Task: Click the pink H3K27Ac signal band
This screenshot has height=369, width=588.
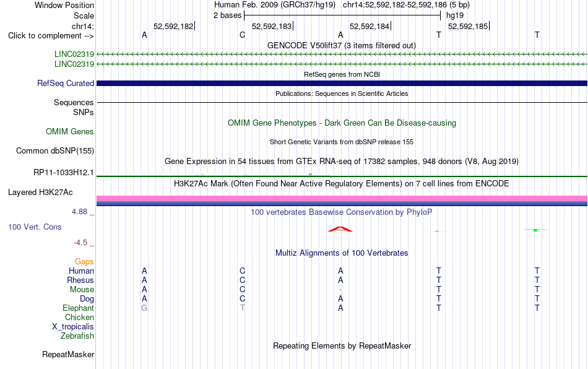Action: [x=342, y=198]
